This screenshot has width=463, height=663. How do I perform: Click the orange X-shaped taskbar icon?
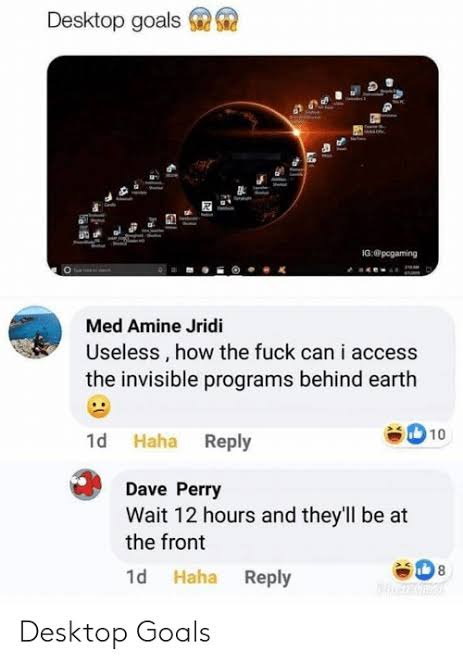pos(281,269)
